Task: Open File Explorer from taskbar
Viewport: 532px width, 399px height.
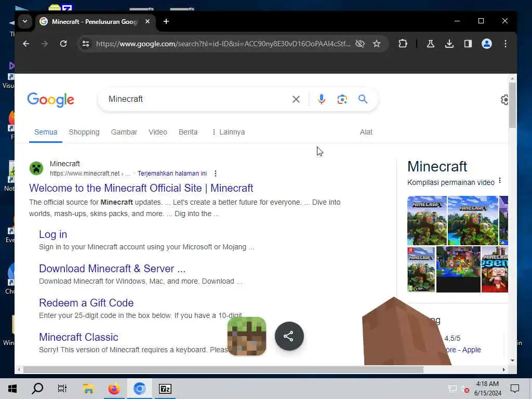Action: pyautogui.click(x=88, y=389)
